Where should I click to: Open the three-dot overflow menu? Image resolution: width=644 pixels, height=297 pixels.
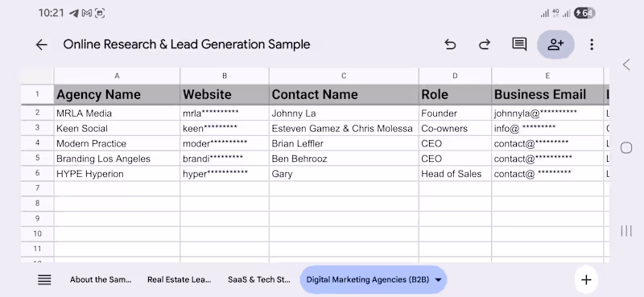pyautogui.click(x=592, y=44)
